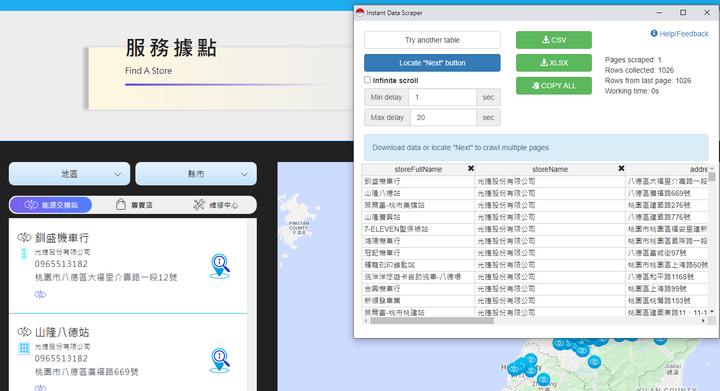
Task: Click battery slot icon under 釧盛機車行
Action: (24, 253)
